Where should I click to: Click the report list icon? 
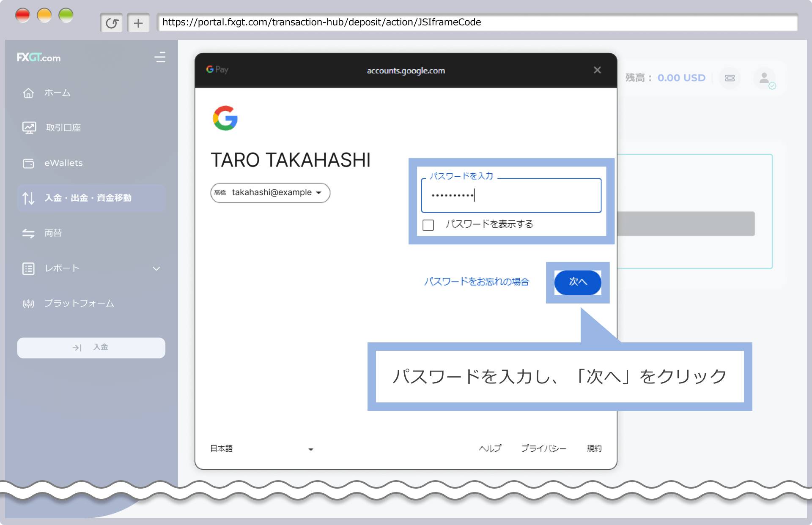click(28, 268)
